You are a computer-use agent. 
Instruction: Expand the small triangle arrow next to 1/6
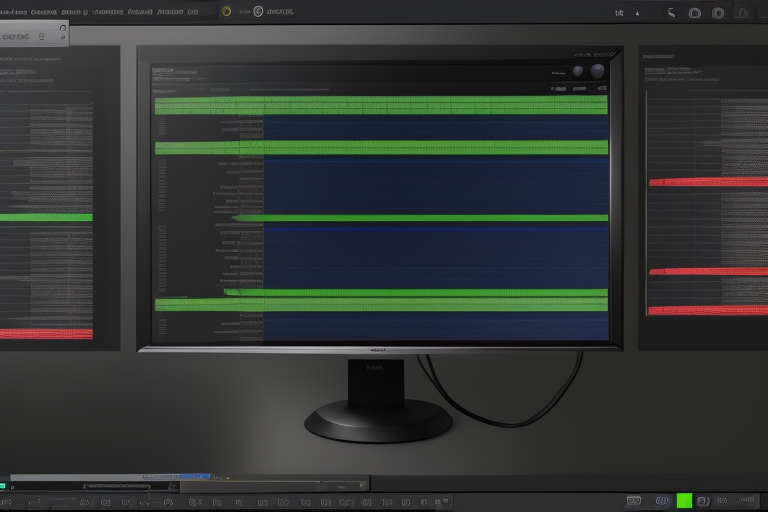(638, 14)
